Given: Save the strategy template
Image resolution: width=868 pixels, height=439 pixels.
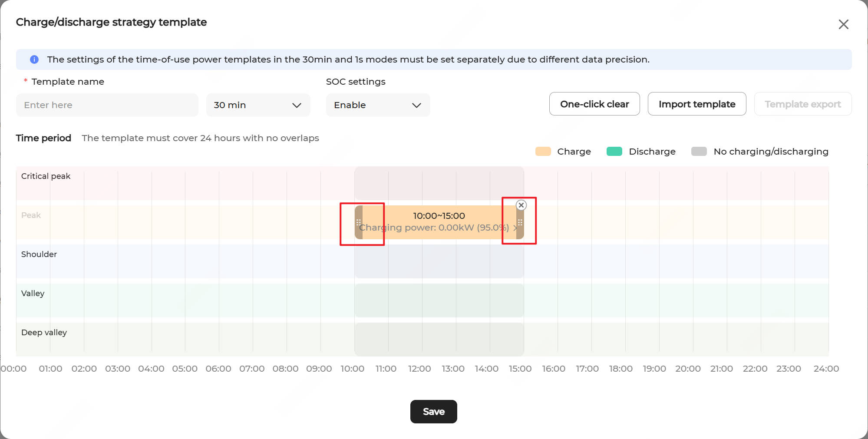Looking at the screenshot, I should point(433,412).
